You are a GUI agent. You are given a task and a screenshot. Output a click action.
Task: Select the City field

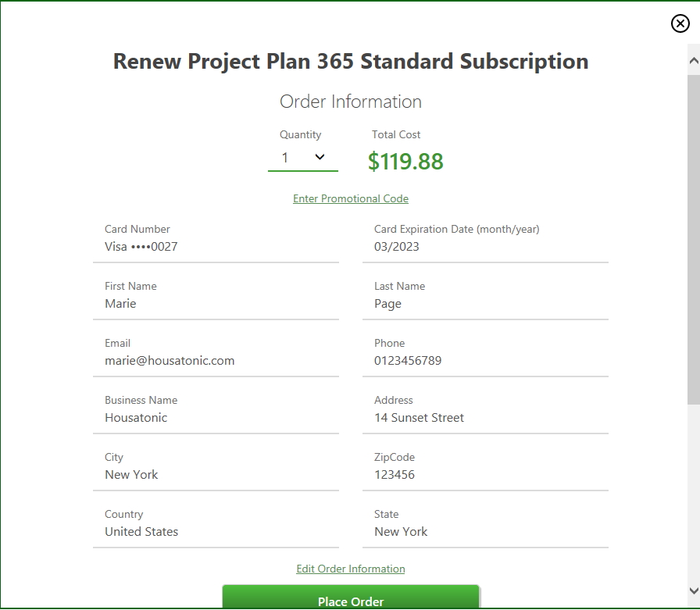[x=216, y=469]
